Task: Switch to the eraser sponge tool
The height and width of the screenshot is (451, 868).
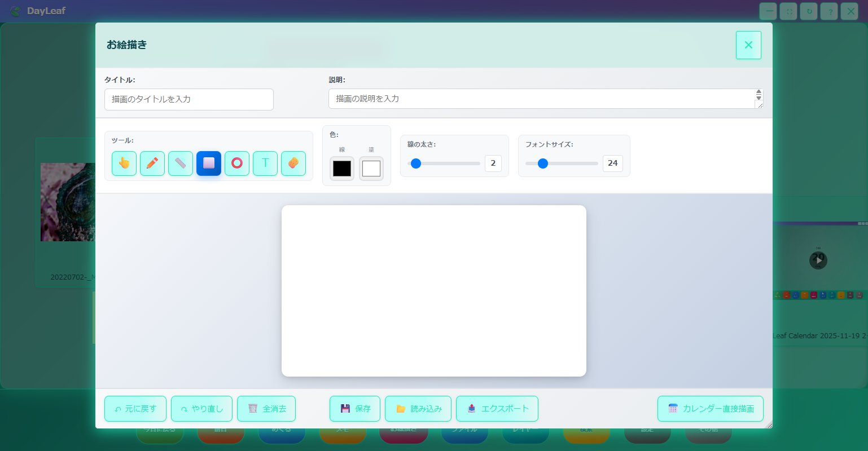Action: point(293,163)
